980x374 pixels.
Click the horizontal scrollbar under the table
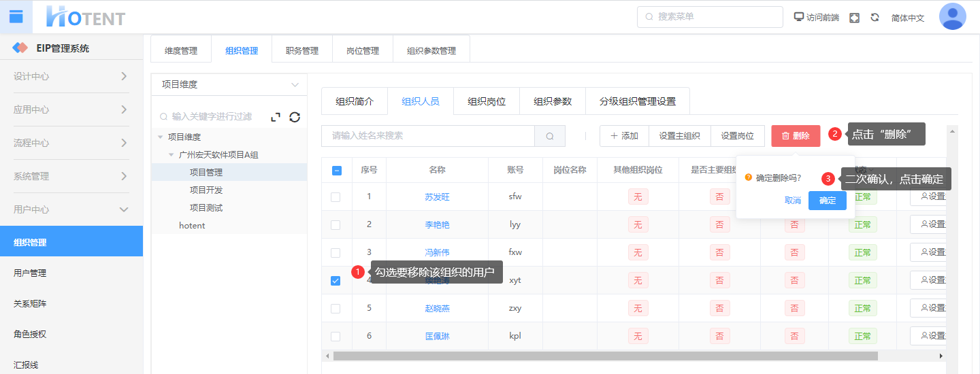click(x=604, y=356)
